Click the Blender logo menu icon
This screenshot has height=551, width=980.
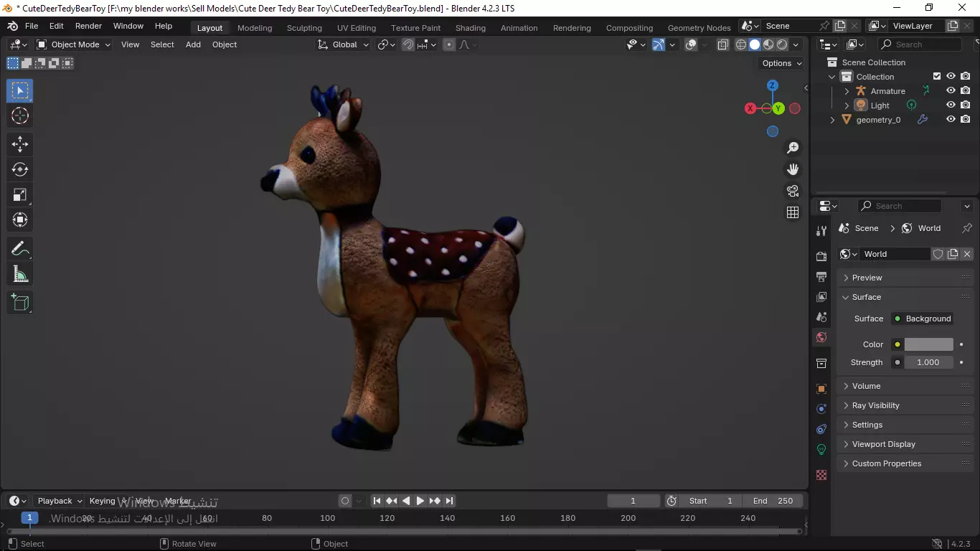pos(12,26)
